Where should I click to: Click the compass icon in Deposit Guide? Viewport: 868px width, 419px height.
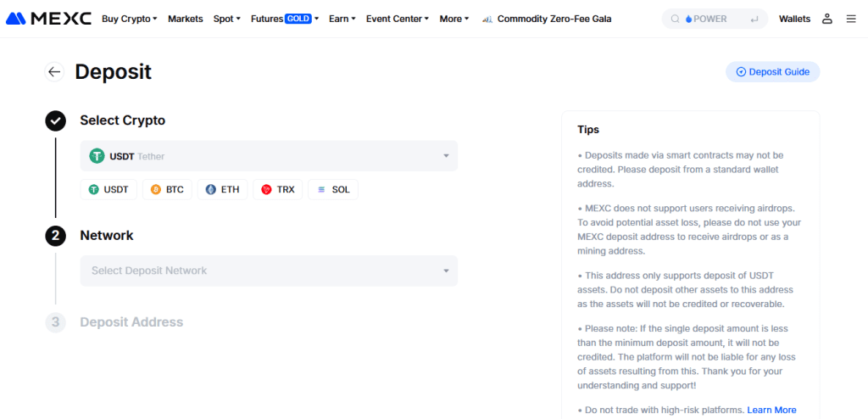pos(741,72)
